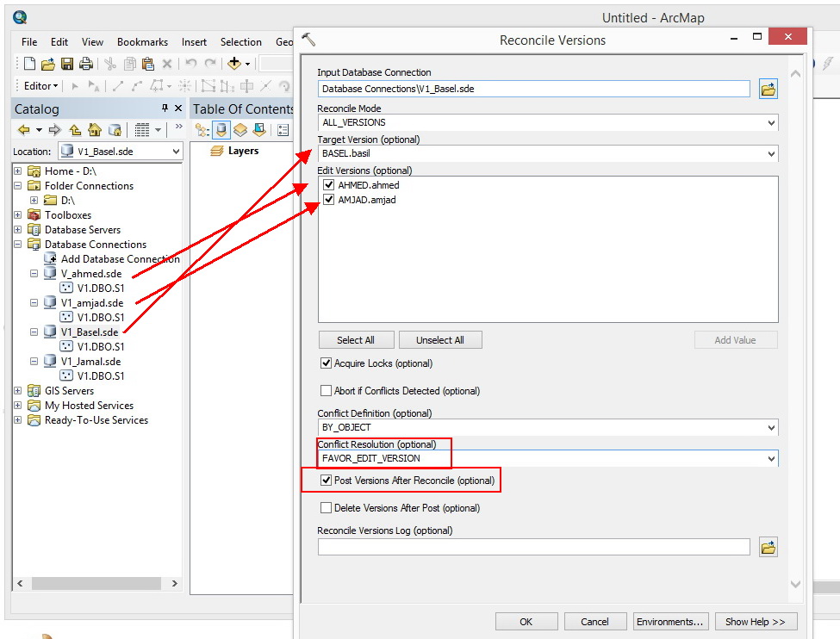
Task: Open the Conflict Resolution dropdown
Action: [771, 458]
